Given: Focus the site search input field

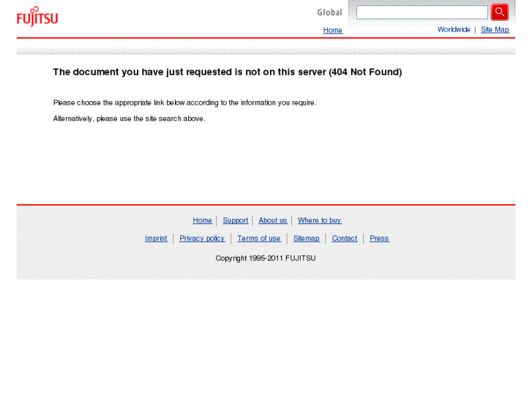Looking at the screenshot, I should pyautogui.click(x=422, y=12).
